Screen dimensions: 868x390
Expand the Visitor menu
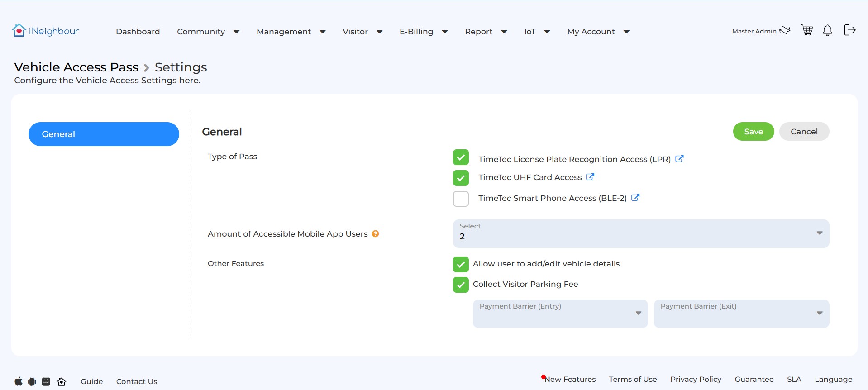coord(362,32)
